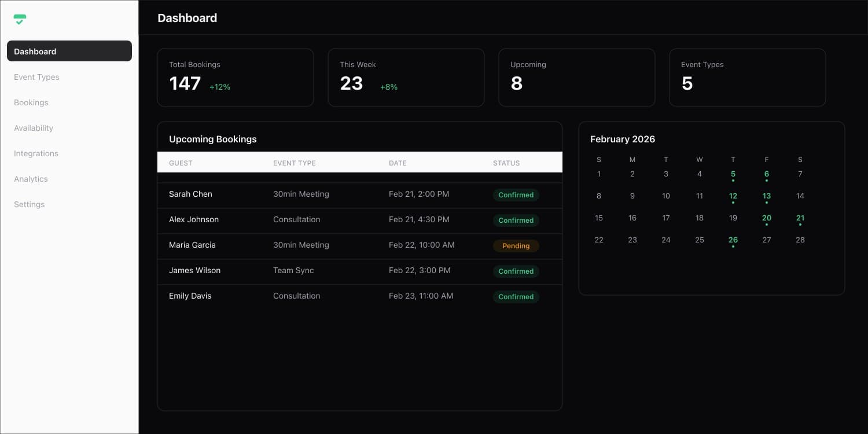Open the Bookings sidebar page
This screenshot has width=868, height=434.
(x=31, y=102)
